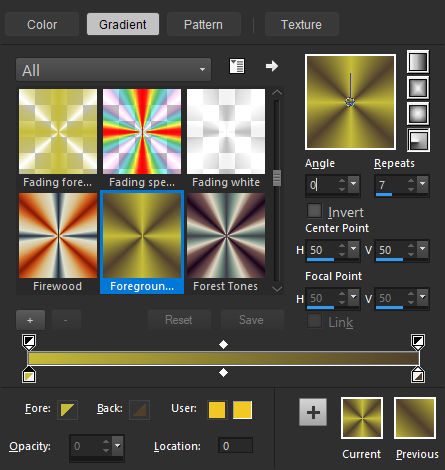Enable the Link checkbox
Screen dimensions: 445x470
tap(314, 321)
